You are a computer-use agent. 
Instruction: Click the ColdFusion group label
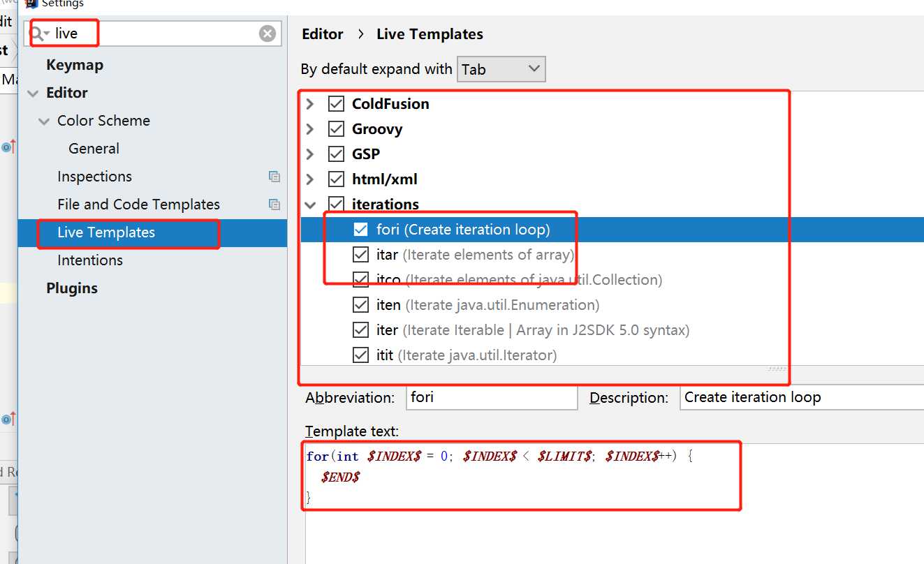(x=390, y=104)
